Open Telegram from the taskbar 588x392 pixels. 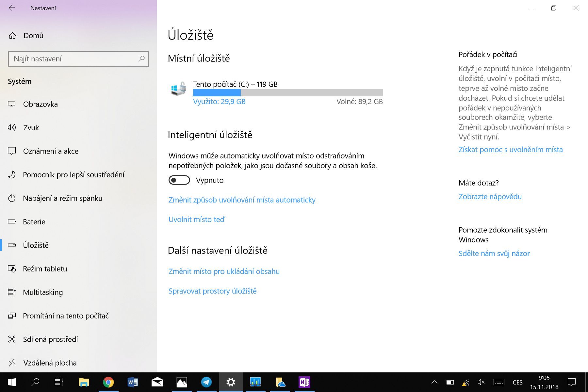pos(206,382)
